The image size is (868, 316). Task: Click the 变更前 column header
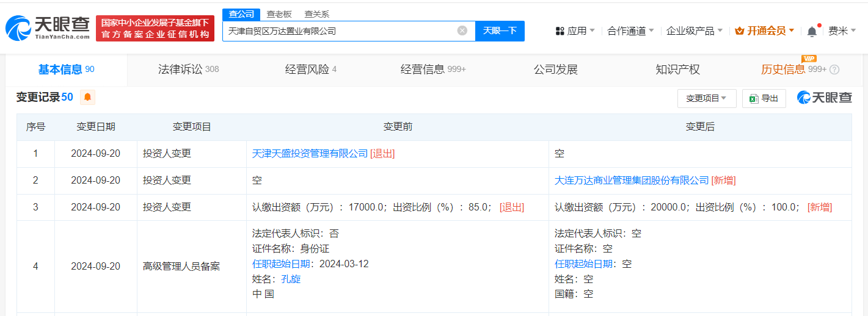(398, 127)
